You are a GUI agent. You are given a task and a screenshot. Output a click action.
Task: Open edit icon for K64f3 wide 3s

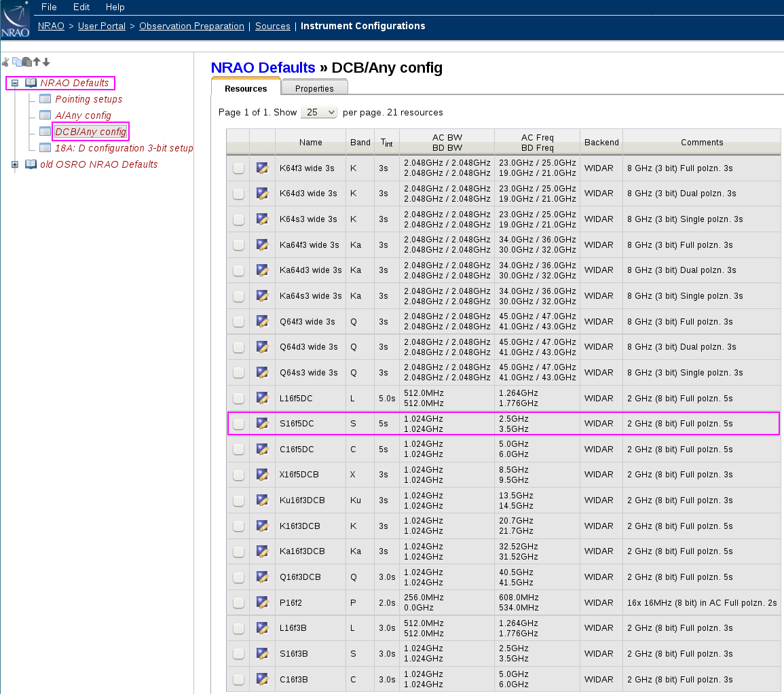262,168
